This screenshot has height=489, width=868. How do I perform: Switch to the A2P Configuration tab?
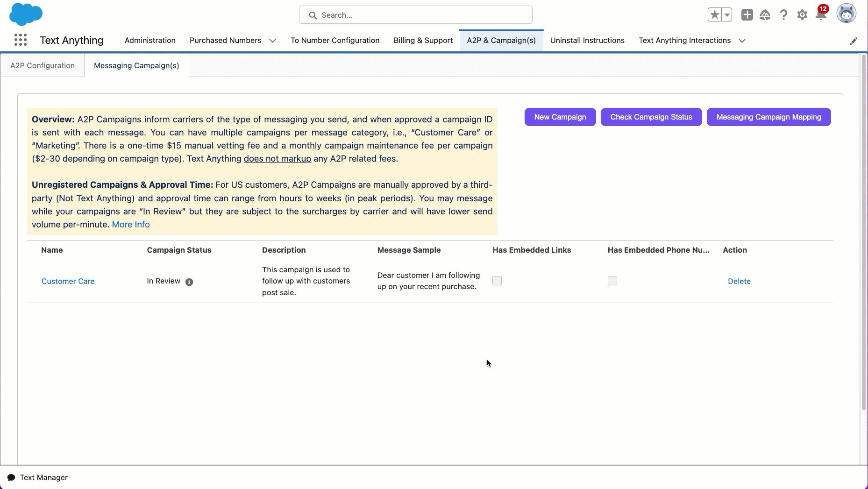[43, 65]
